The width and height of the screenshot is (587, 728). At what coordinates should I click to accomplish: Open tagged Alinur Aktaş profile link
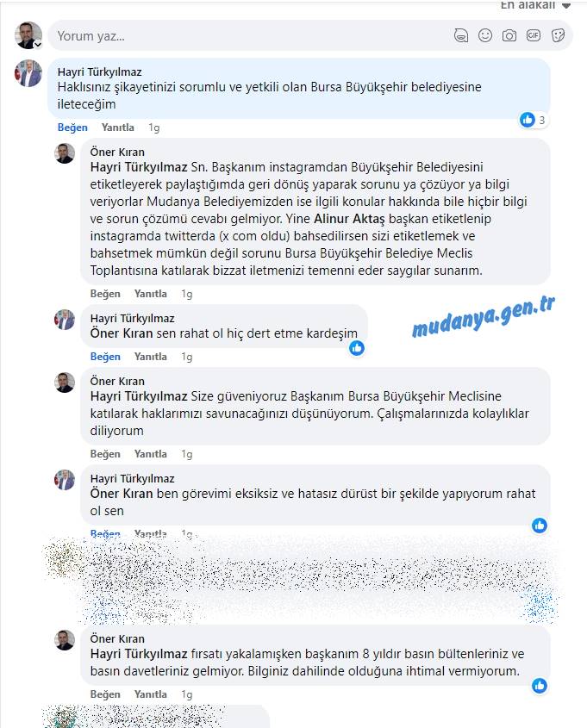pyautogui.click(x=349, y=219)
